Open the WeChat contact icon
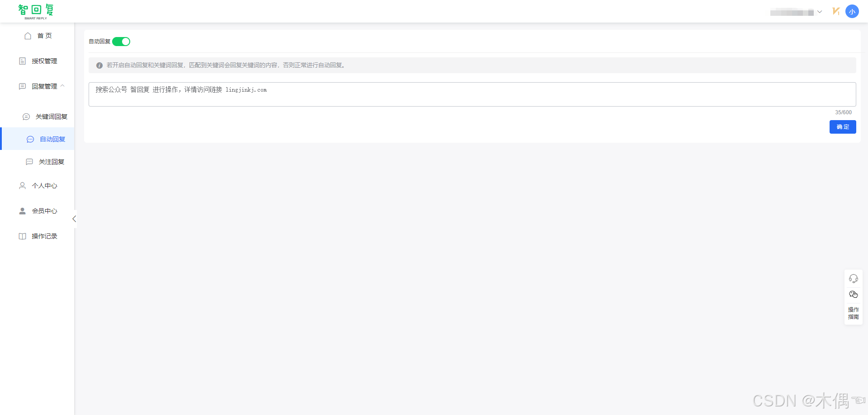 854,294
